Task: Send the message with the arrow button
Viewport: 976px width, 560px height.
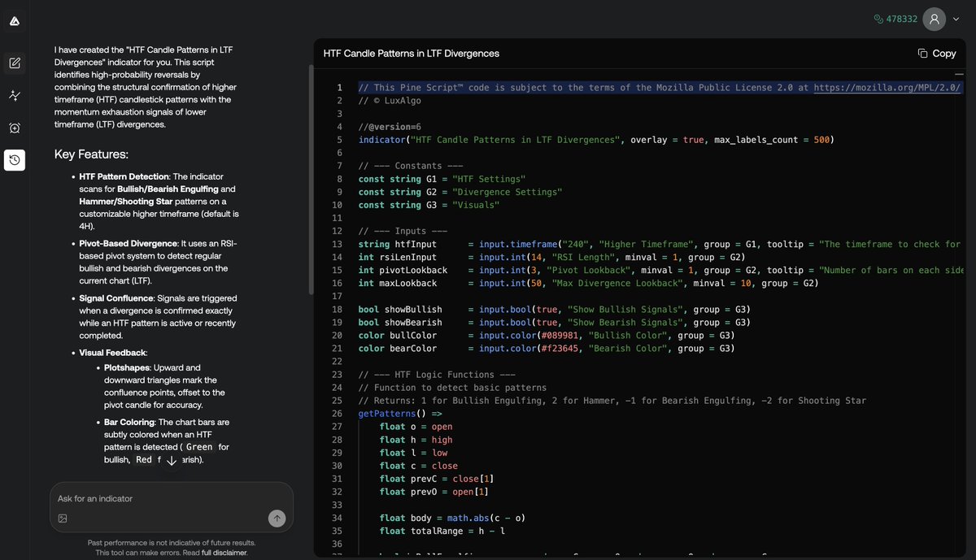Action: [x=277, y=518]
